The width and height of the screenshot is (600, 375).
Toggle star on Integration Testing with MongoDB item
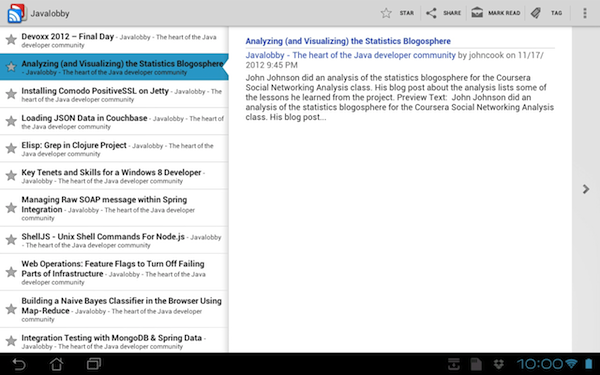point(11,341)
